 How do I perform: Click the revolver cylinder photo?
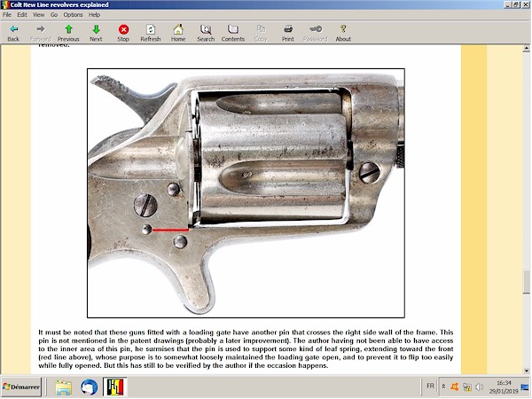246,193
